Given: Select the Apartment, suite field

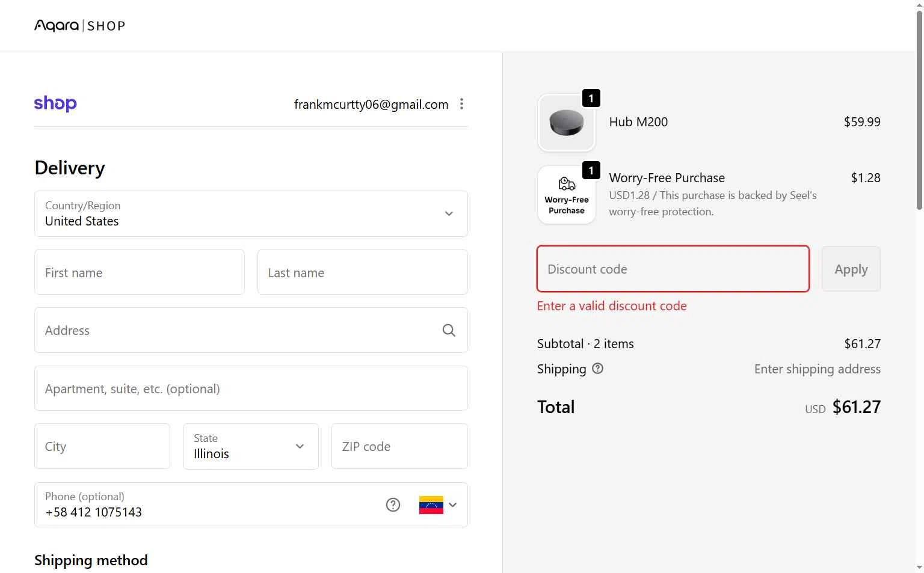Looking at the screenshot, I should 251,388.
